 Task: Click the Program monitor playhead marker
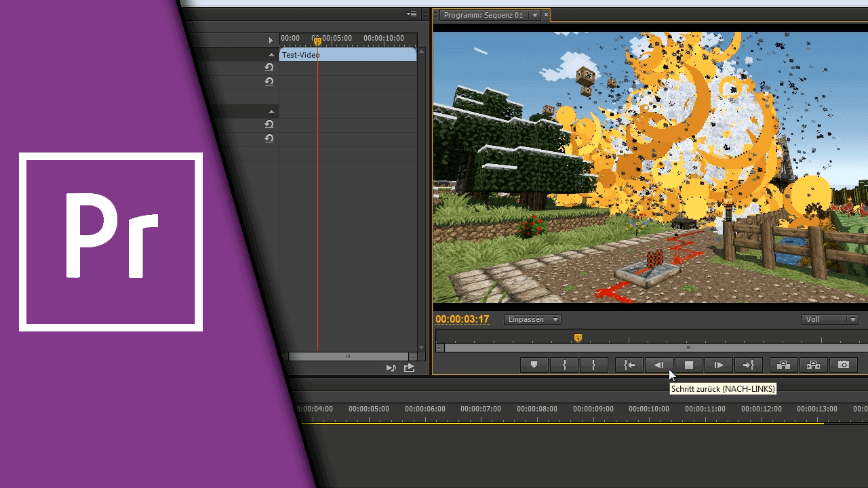click(578, 338)
